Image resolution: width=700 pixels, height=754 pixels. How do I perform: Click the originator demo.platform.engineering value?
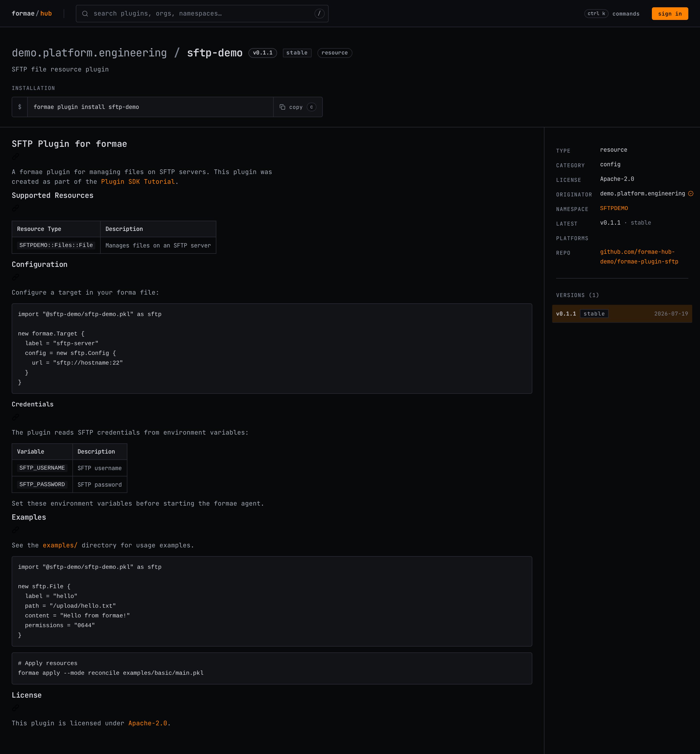tap(642, 194)
